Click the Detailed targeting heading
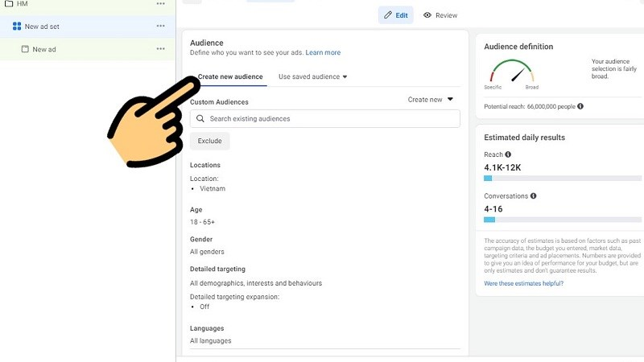Image resolution: width=644 pixels, height=362 pixels. (x=217, y=269)
